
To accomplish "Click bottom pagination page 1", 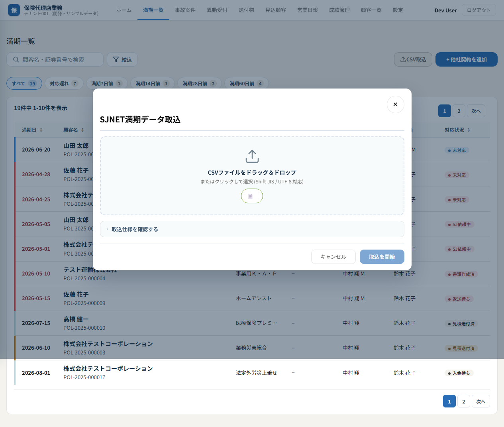I will [449, 401].
